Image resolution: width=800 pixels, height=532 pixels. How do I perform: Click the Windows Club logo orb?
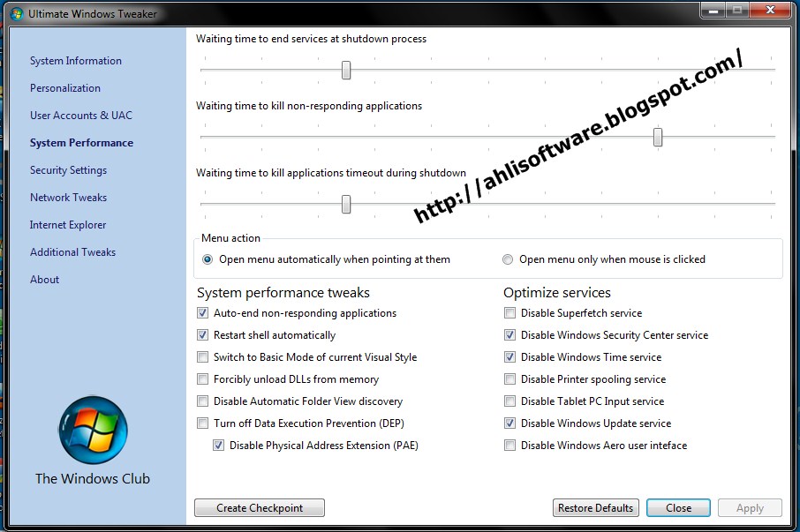tap(93, 430)
